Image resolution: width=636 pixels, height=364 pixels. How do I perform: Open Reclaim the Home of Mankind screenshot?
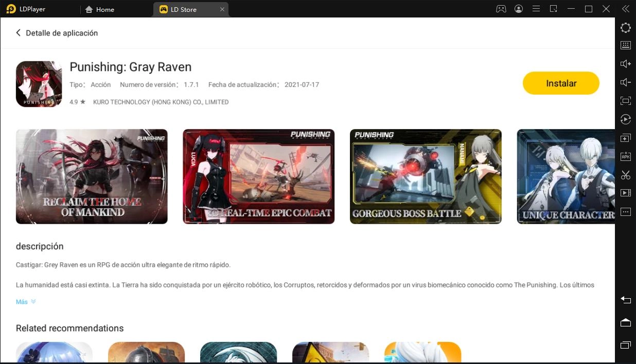click(92, 176)
